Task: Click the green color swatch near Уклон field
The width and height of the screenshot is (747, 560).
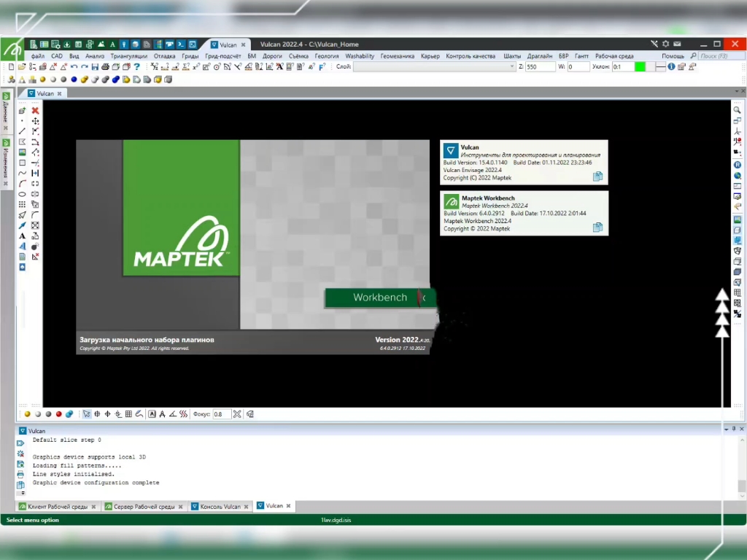Action: point(640,66)
